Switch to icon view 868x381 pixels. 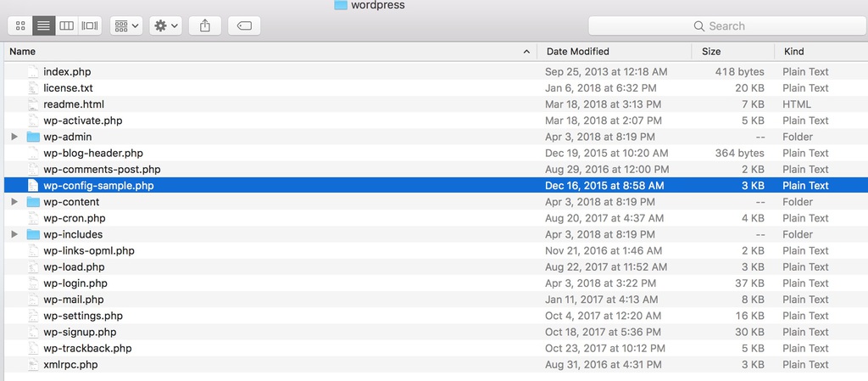coord(20,25)
